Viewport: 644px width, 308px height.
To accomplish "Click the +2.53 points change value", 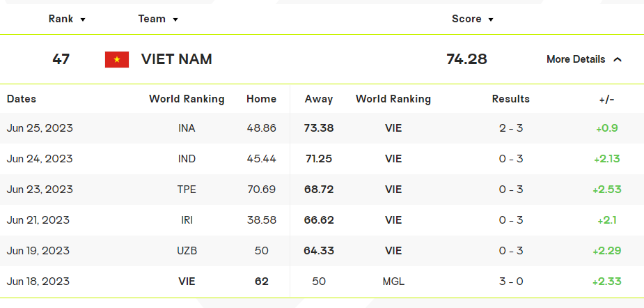I will pos(607,190).
